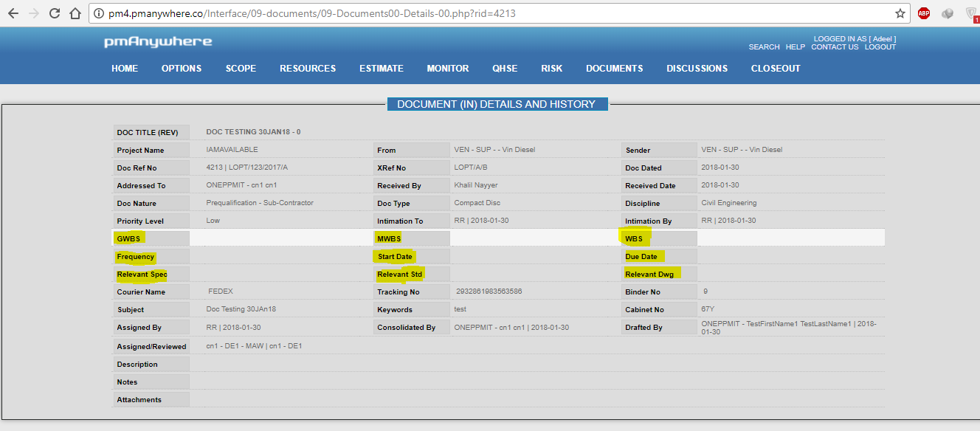Open the MONITOR menu
The width and height of the screenshot is (980, 431).
click(447, 69)
